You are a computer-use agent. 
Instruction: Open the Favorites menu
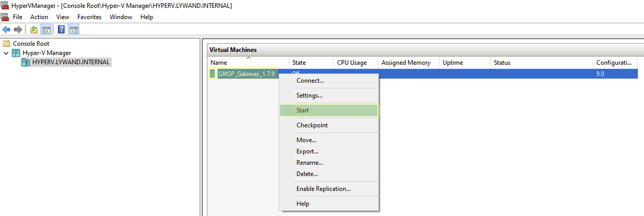(89, 17)
